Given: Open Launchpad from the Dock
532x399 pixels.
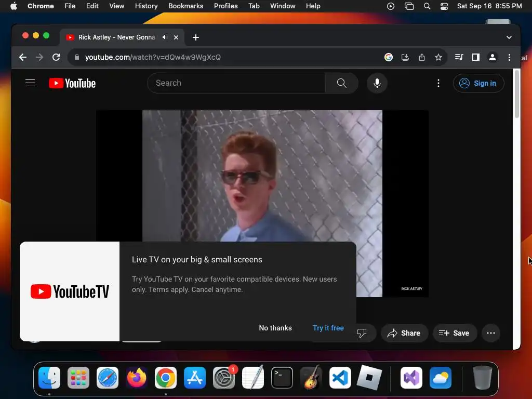Looking at the screenshot, I should (78, 378).
